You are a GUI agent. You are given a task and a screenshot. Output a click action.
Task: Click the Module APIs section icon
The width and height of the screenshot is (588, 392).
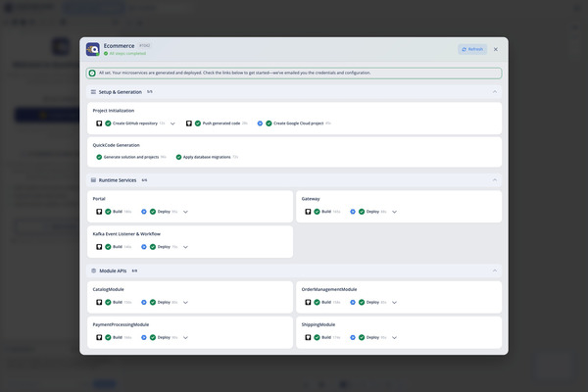point(94,270)
